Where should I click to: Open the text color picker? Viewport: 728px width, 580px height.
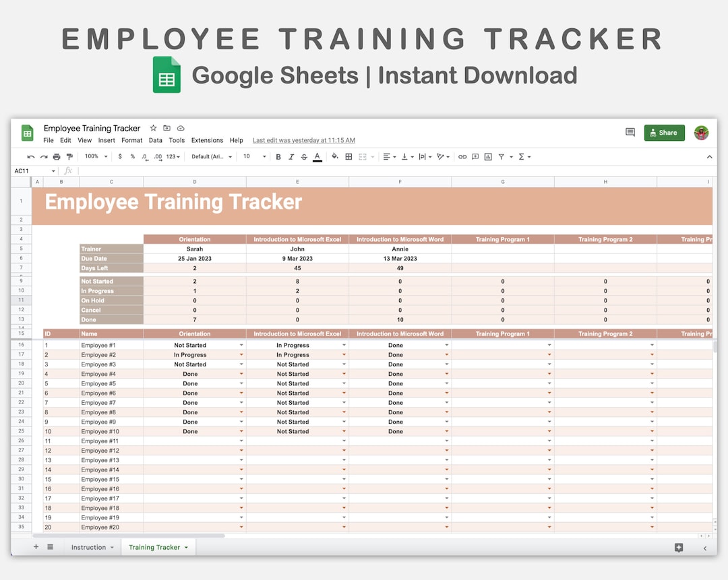(317, 156)
